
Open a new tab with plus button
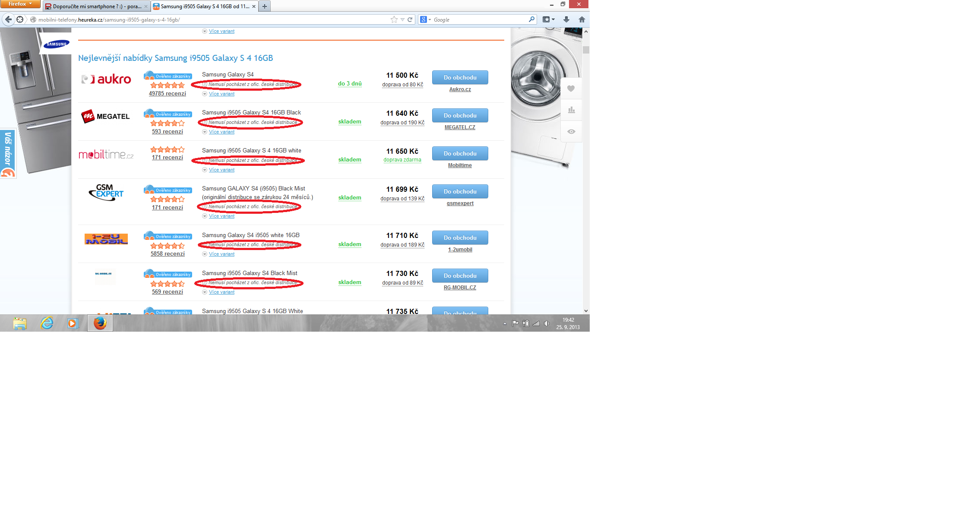coord(265,6)
